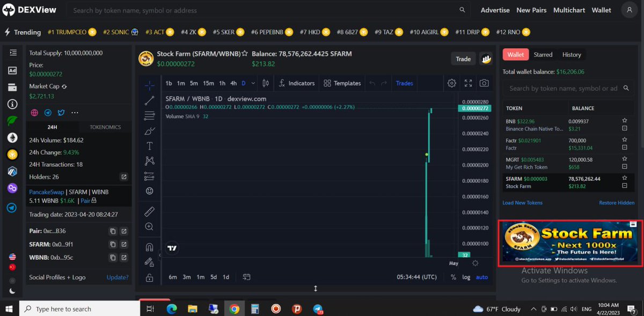Toggle stay in drawing mode
This screenshot has height=316, width=644.
150,262
